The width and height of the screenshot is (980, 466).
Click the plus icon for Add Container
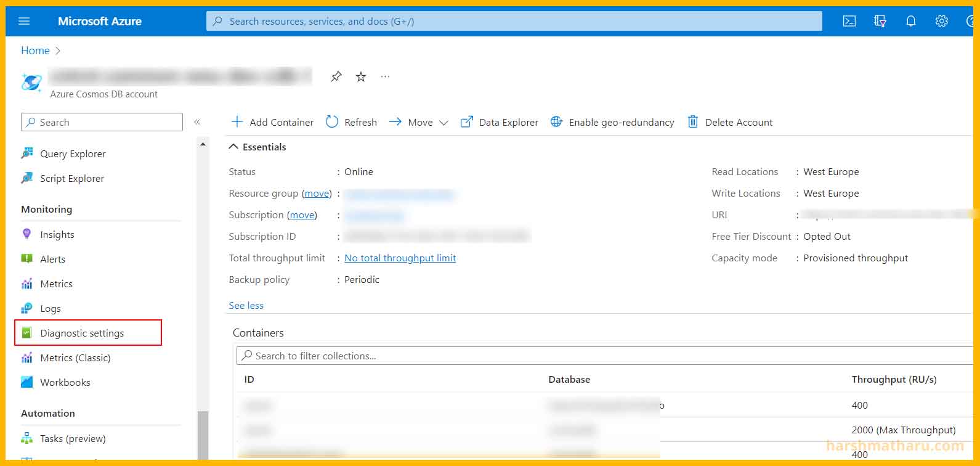point(237,122)
